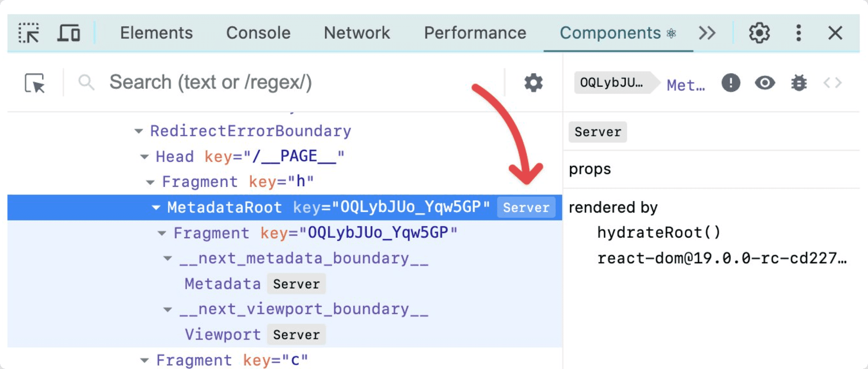Open the DevTools three-dot menu
The width and height of the screenshot is (868, 369).
coord(798,33)
